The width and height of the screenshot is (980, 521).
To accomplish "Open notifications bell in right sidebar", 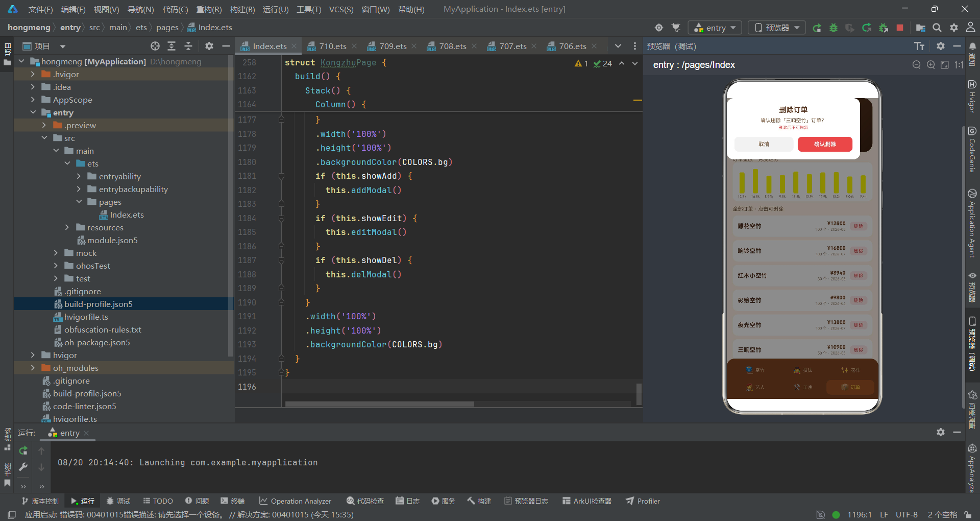I will [972, 46].
